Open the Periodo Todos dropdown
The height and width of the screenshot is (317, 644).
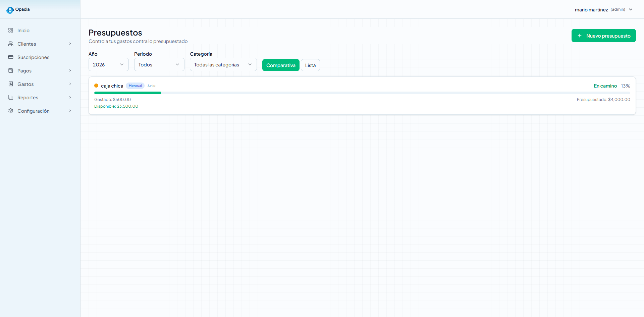[x=159, y=64]
